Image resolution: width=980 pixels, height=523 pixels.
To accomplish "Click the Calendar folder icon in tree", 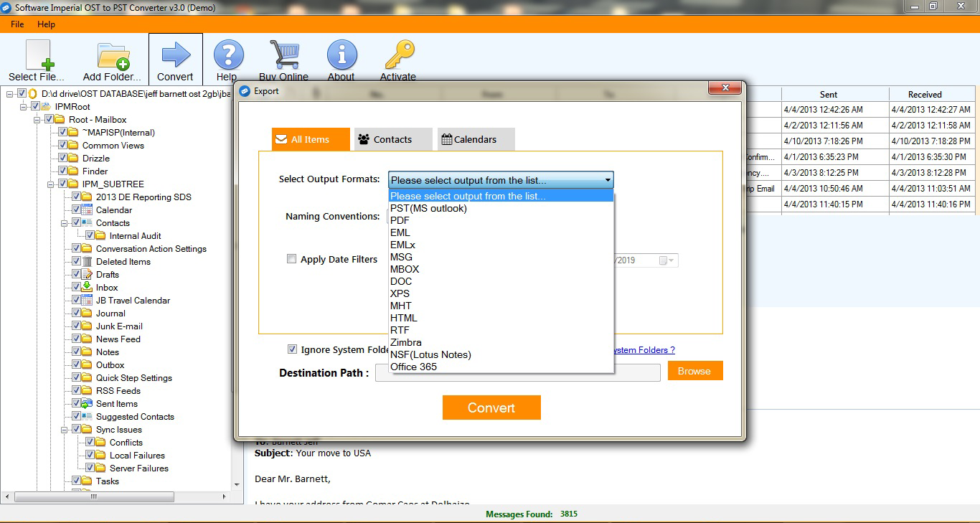I will 85,209.
